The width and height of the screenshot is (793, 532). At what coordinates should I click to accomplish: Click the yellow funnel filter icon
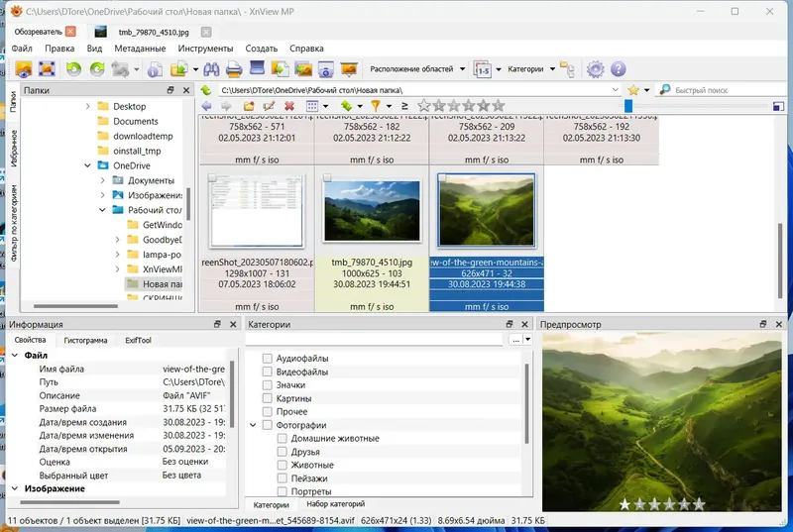coord(376,106)
